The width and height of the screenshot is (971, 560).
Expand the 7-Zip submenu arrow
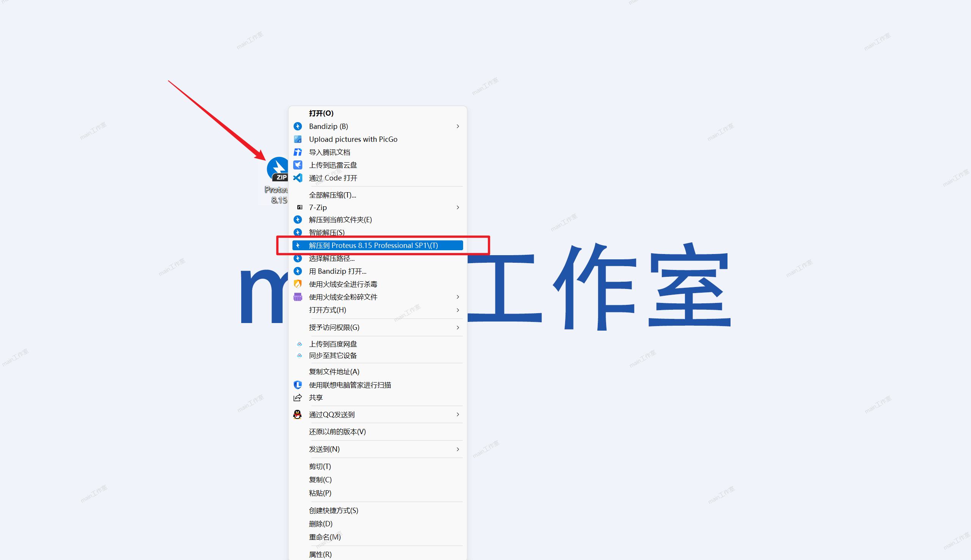click(x=458, y=207)
